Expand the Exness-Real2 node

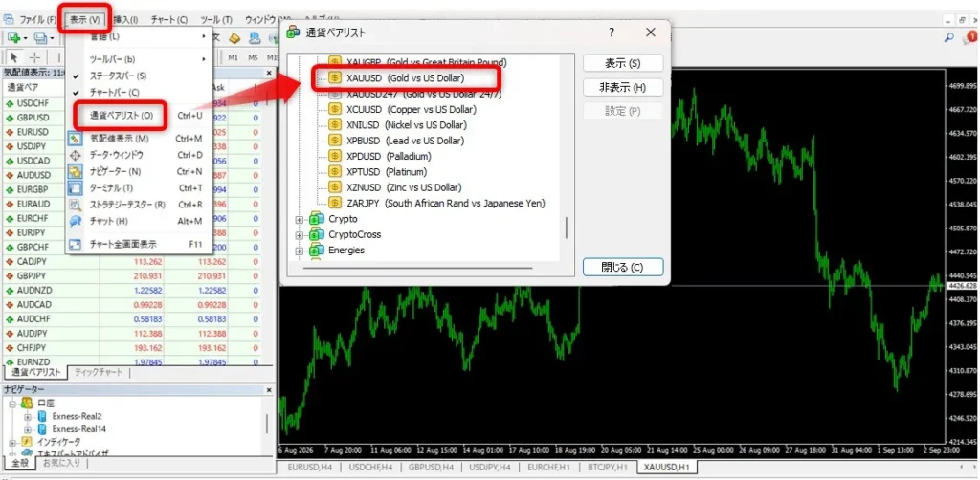[x=28, y=416]
